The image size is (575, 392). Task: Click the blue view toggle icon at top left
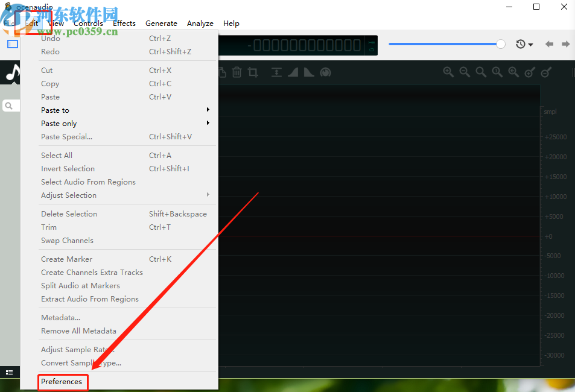click(13, 44)
